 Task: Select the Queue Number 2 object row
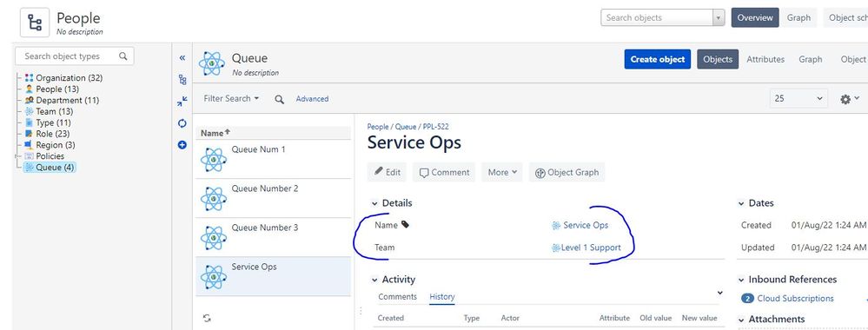pyautogui.click(x=273, y=198)
